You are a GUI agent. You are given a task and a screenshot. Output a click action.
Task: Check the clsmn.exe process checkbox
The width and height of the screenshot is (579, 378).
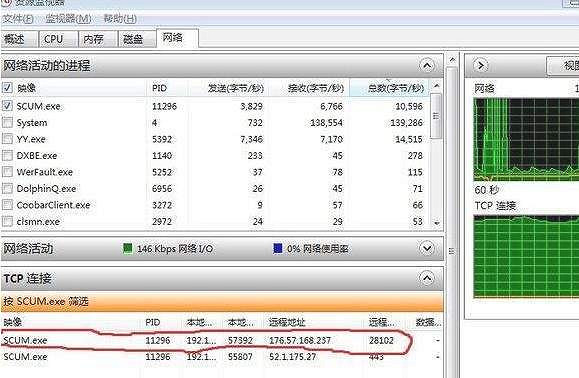tap(7, 221)
